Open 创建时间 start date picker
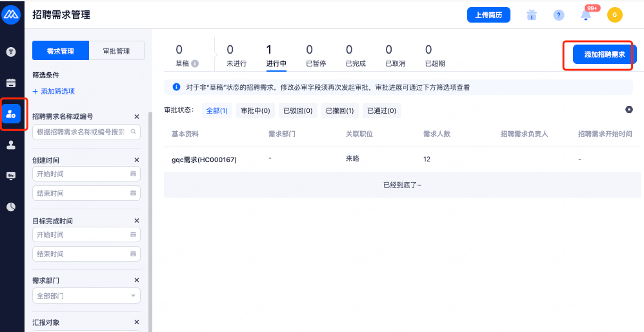Screen dimensions: 644x332 (86, 174)
